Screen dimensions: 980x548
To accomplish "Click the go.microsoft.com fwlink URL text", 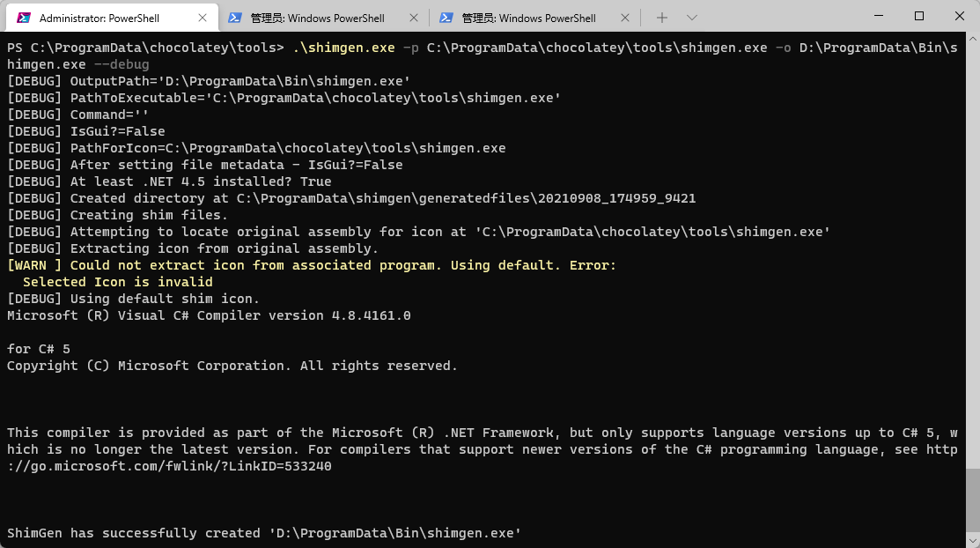I will (x=176, y=467).
